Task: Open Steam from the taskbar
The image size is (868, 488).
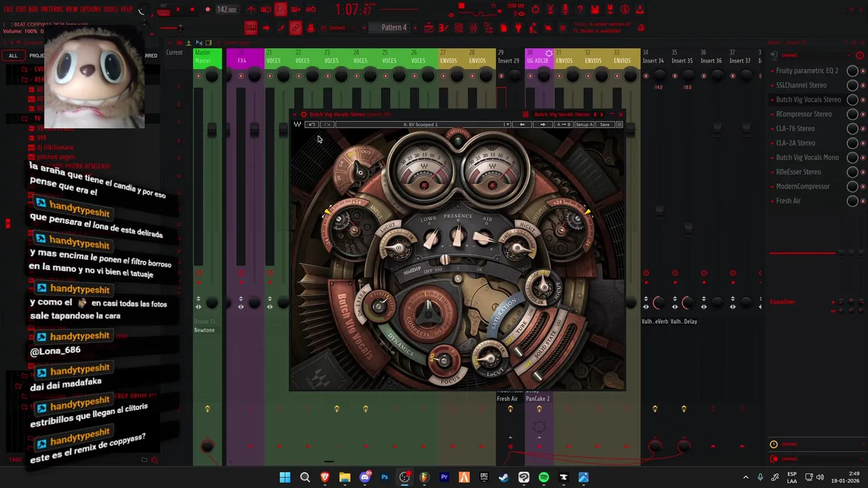Action: click(504, 477)
